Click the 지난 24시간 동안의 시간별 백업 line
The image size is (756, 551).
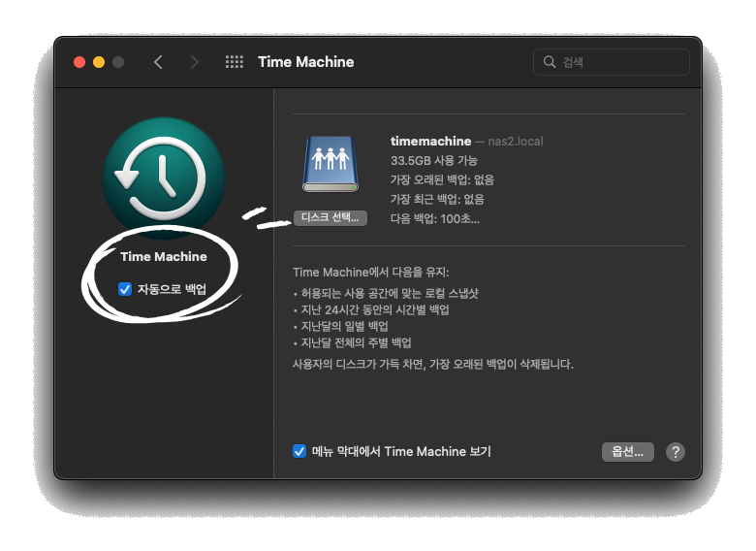click(x=371, y=309)
